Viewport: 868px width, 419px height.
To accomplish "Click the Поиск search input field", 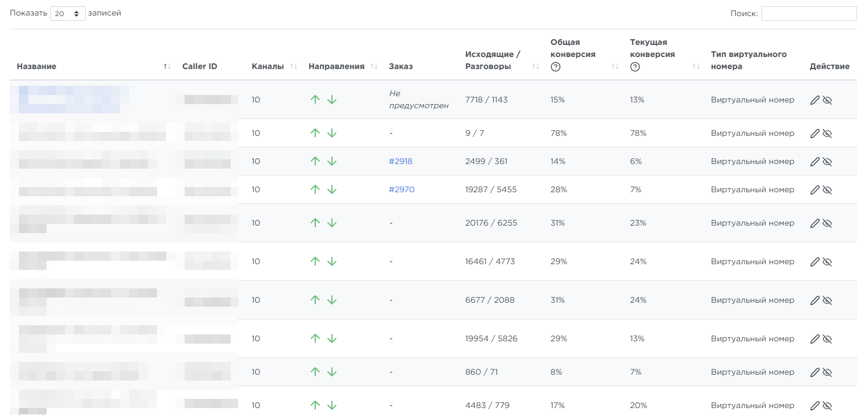I will click(x=808, y=13).
